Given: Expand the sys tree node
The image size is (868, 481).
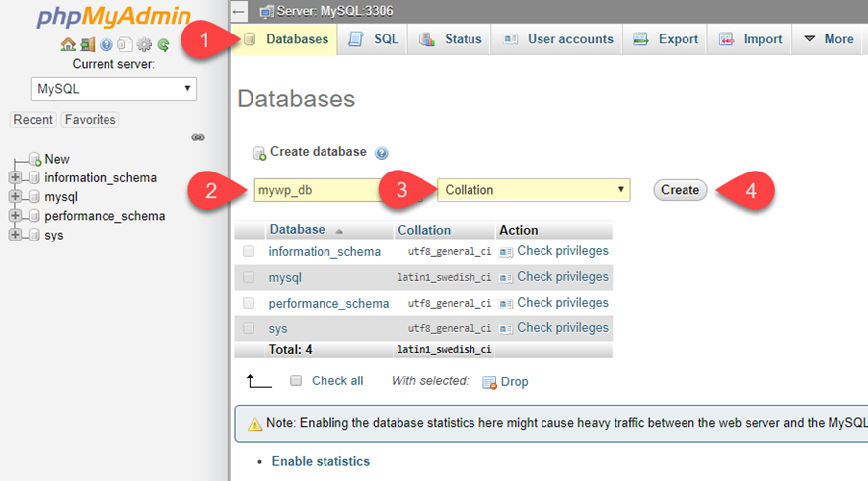Looking at the screenshot, I should click(15, 235).
